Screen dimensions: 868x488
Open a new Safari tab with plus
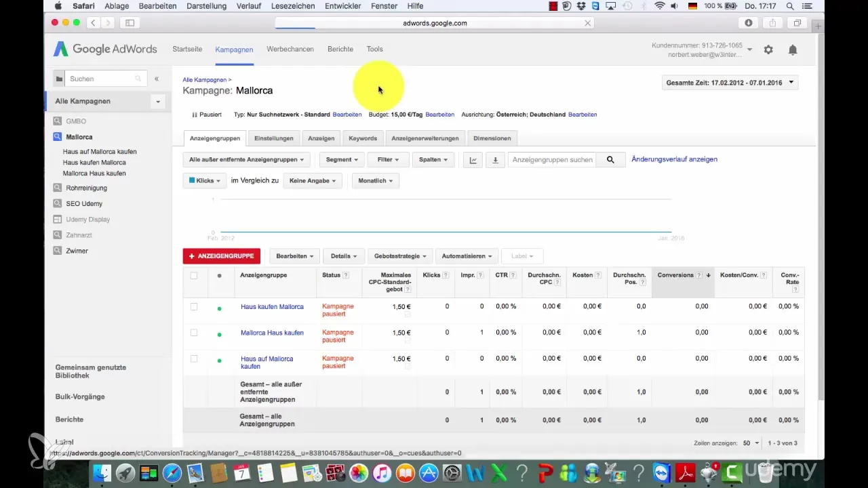[x=818, y=25]
